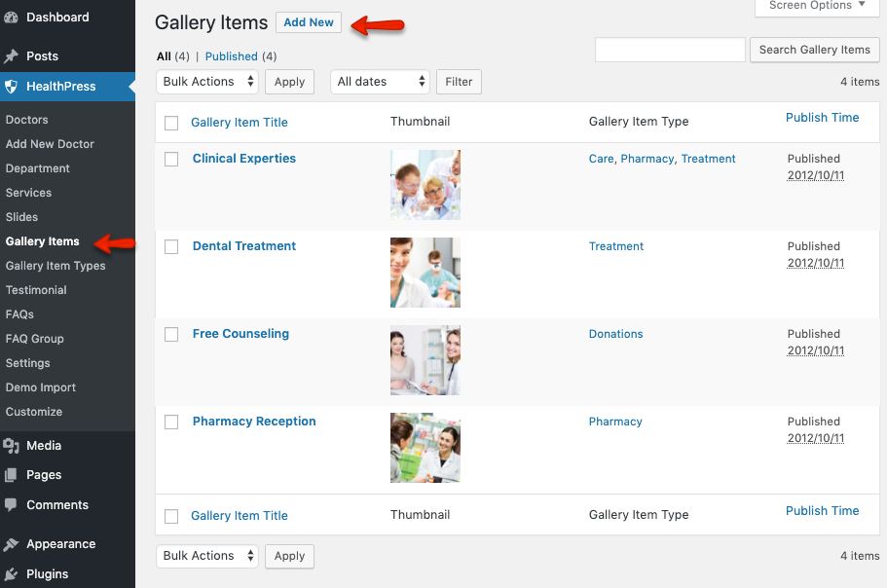Click the Comments speech bubble icon
Viewport: 887px width, 588px height.
click(x=11, y=505)
